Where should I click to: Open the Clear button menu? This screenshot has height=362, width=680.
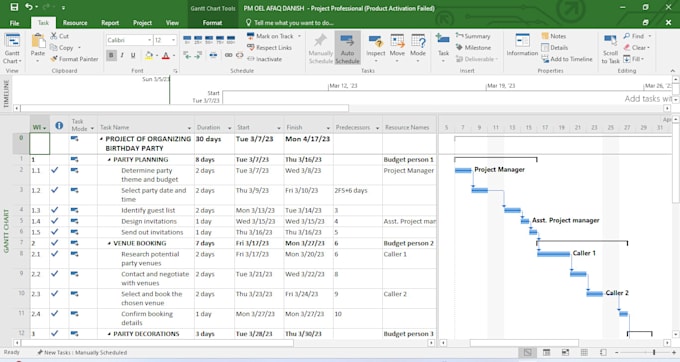[637, 47]
